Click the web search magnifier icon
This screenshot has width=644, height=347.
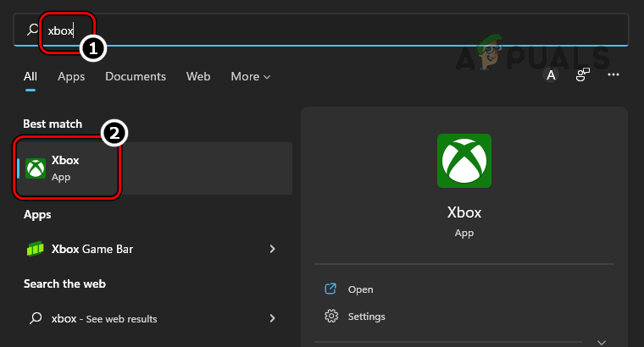[x=36, y=318]
